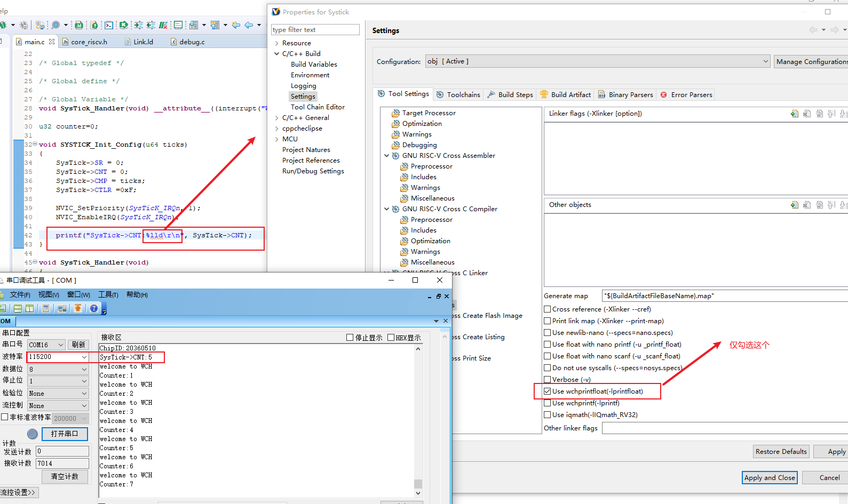Screen dimensions: 848x504
Task: Open the 文件(F) menu in serial tool
Action: (20, 294)
